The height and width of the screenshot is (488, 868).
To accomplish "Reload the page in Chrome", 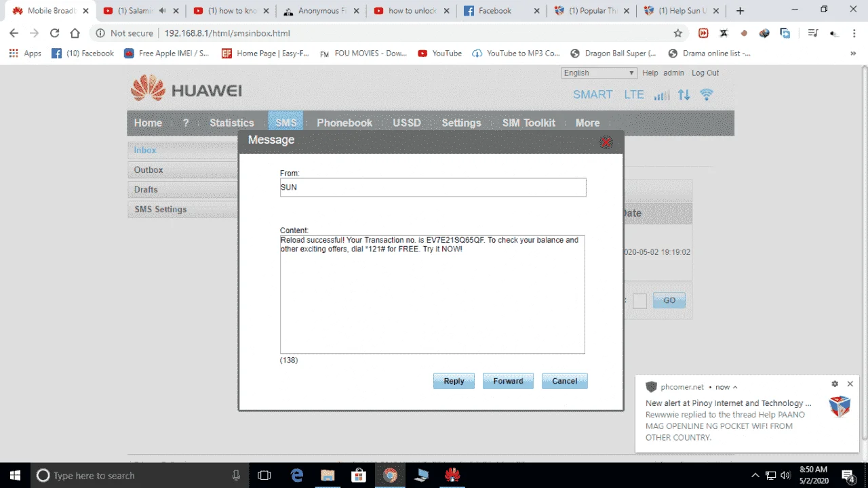I will pos(54,33).
